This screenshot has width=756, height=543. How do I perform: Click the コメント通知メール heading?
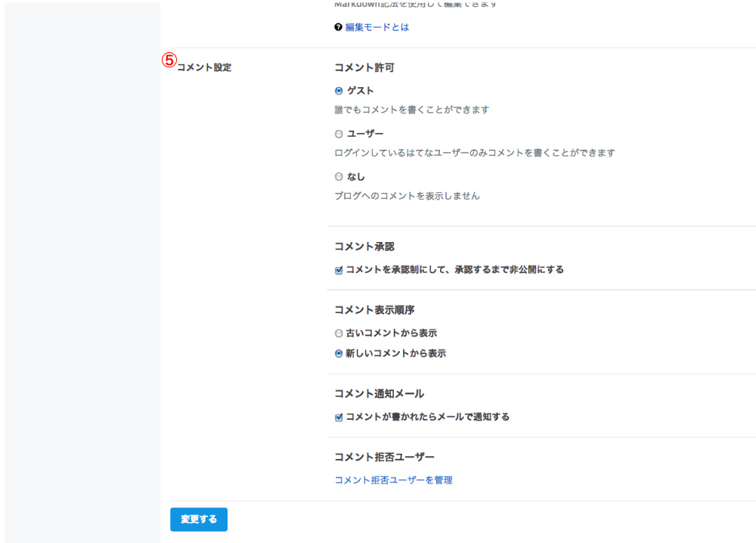click(380, 393)
